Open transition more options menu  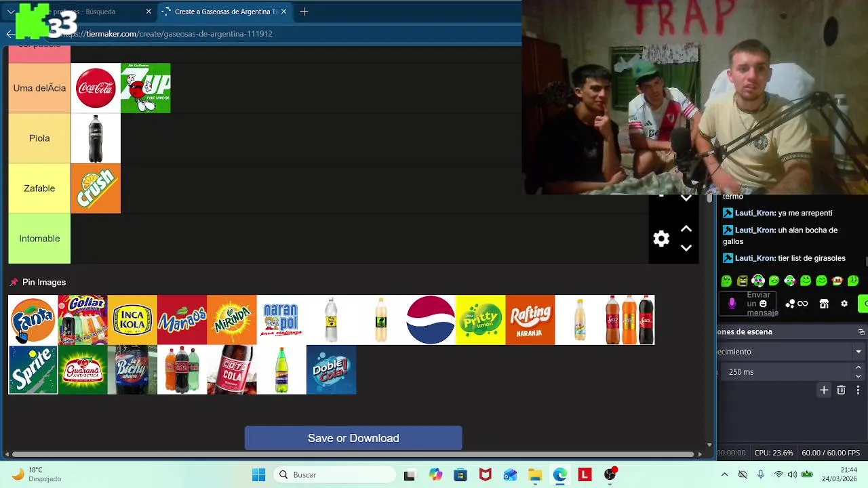click(x=858, y=390)
